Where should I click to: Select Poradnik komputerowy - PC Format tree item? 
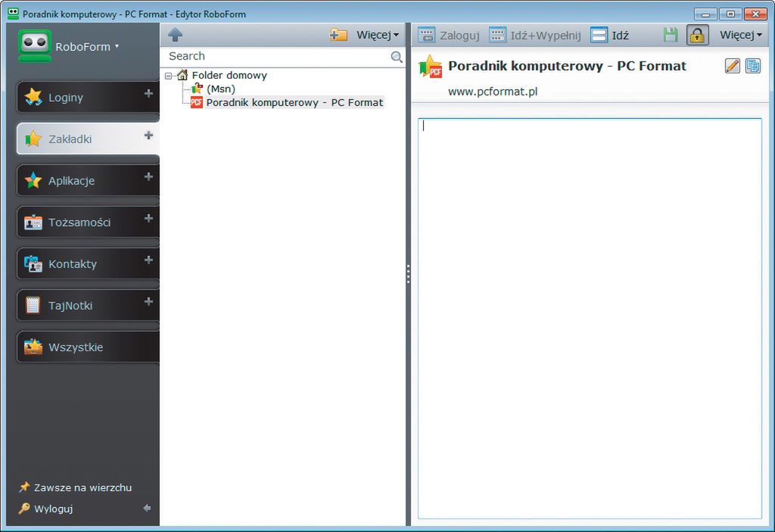coord(294,102)
